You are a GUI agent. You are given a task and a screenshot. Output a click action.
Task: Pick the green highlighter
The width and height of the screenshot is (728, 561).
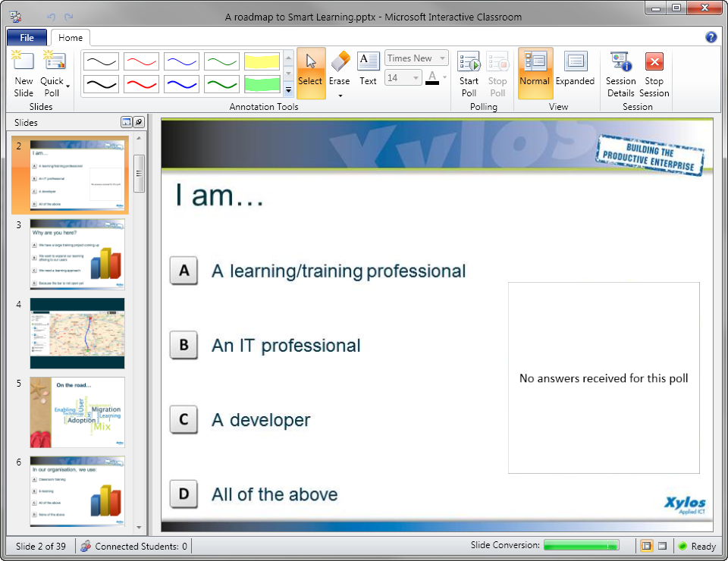click(262, 84)
